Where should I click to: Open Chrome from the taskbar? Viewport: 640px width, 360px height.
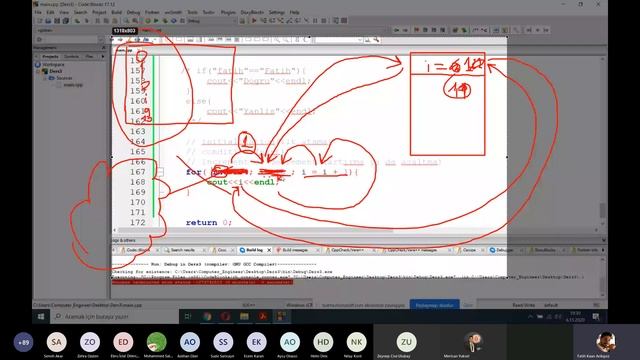[207, 316]
